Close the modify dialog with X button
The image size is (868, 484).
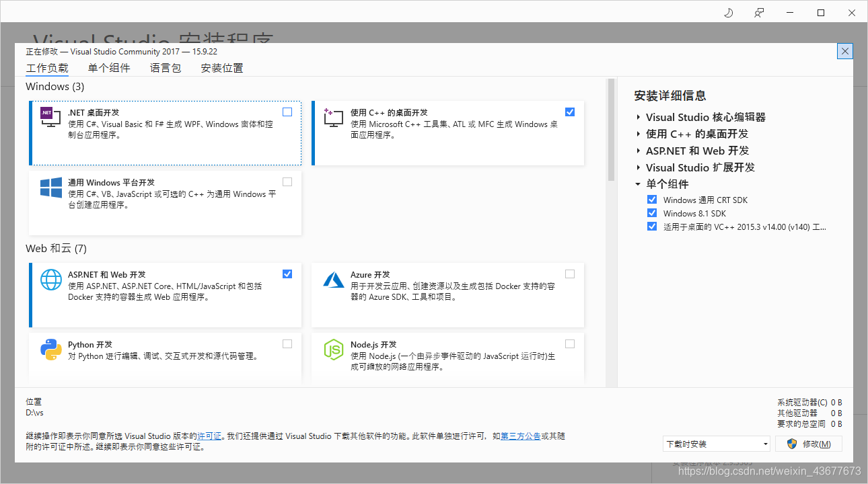pos(846,51)
